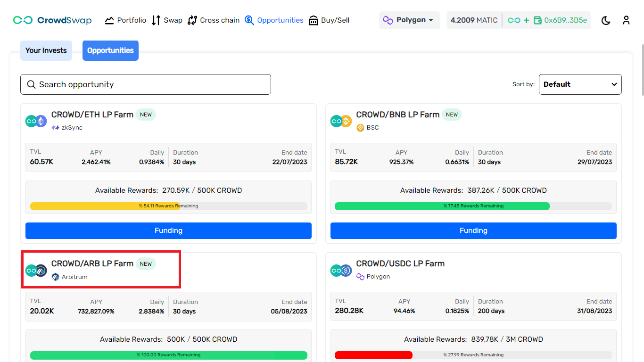Viewport: 644px width, 362px height.
Task: Click the Cross chain icon
Action: click(192, 20)
